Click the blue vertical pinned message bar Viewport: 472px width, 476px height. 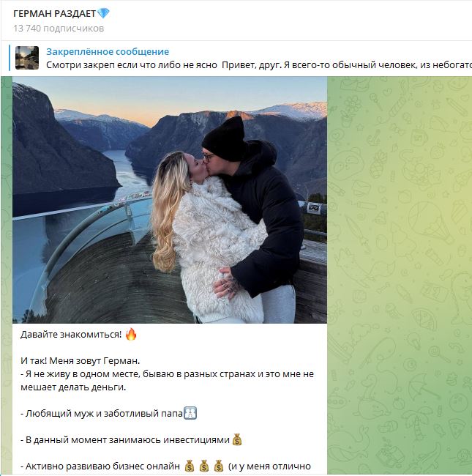10,58
